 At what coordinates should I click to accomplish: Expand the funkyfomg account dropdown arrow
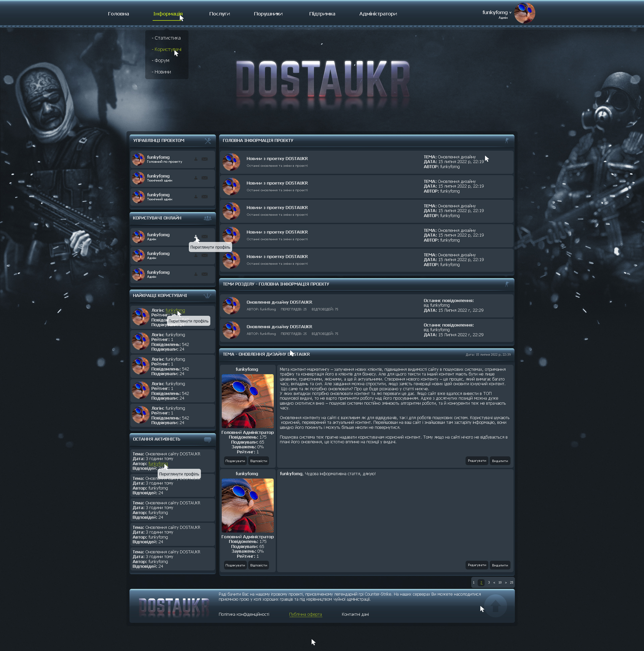coord(510,13)
